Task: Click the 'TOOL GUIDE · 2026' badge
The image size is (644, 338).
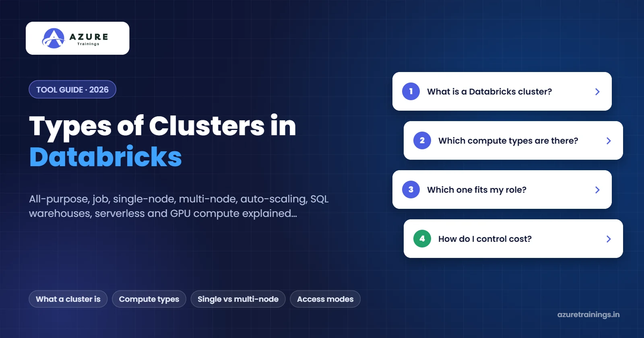Action: point(72,89)
